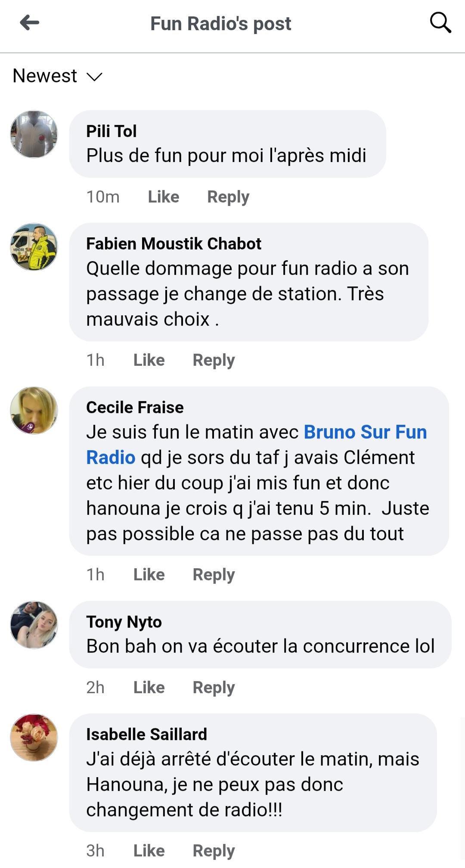Open the search magnifier icon
465x868 pixels.
[440, 22]
